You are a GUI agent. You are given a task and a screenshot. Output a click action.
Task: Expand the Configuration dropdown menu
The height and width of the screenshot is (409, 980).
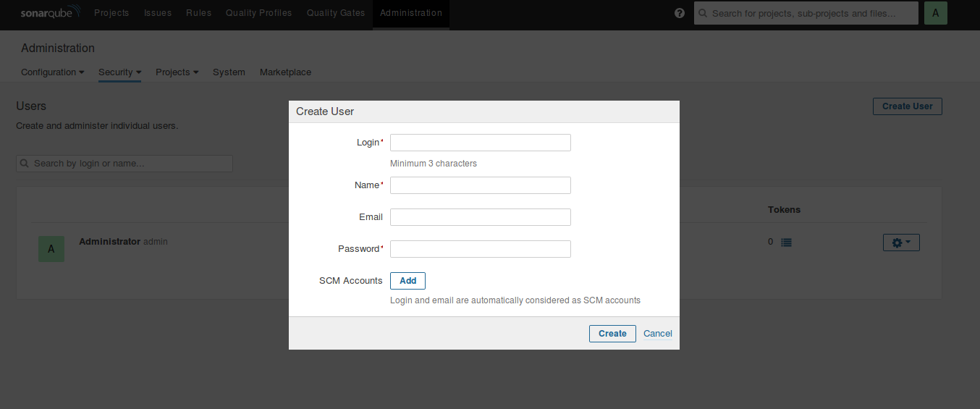point(52,72)
